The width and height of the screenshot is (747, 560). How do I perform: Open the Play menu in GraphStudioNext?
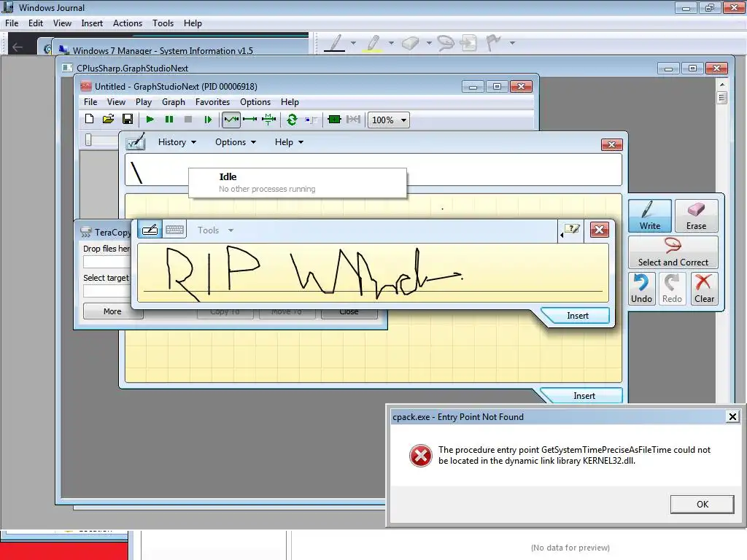coord(144,102)
